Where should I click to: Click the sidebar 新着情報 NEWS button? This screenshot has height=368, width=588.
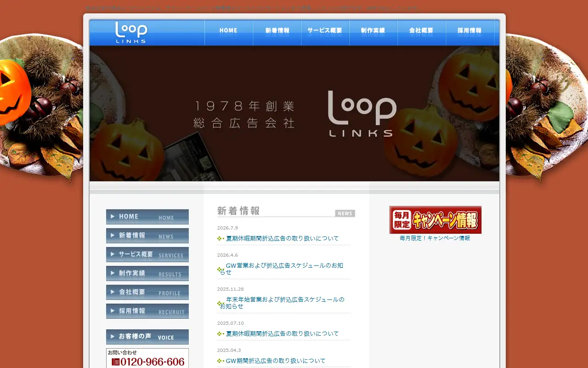tap(147, 236)
